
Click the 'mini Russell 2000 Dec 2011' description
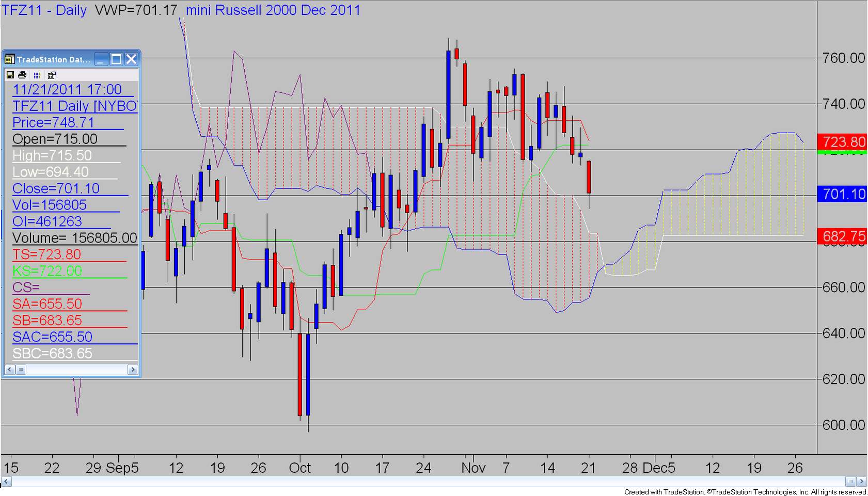273,10
